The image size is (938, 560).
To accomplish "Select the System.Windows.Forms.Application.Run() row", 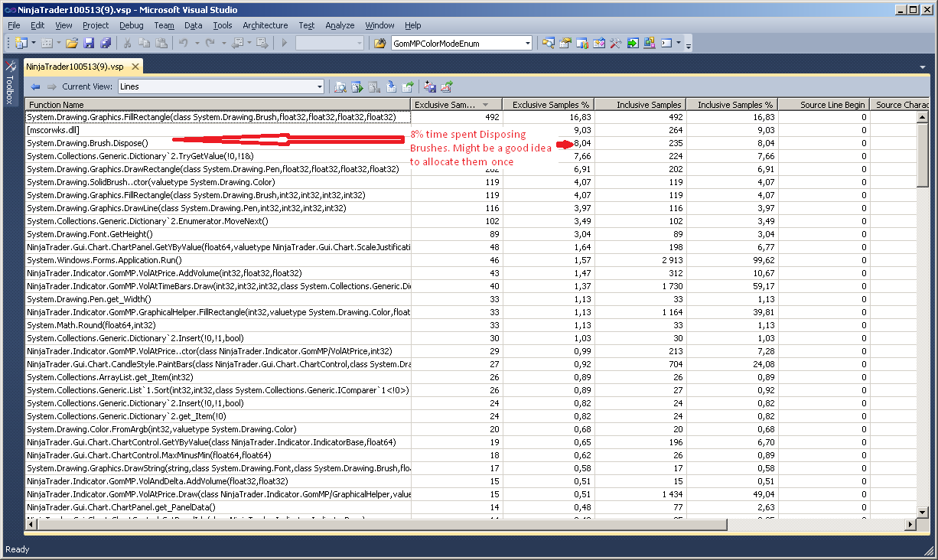I will [x=471, y=260].
